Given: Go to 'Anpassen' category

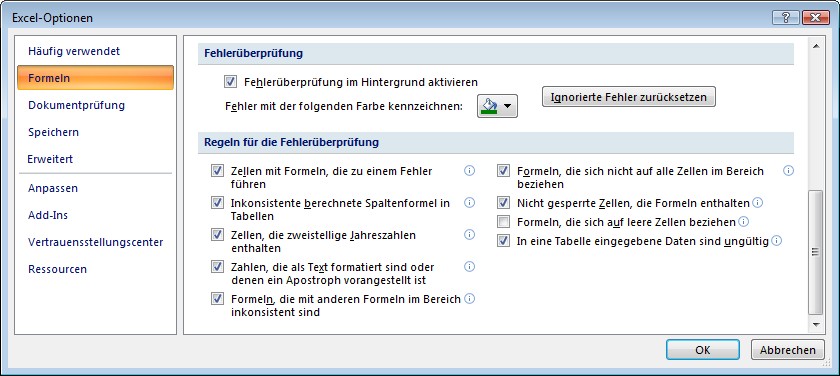Looking at the screenshot, I should [x=95, y=188].
